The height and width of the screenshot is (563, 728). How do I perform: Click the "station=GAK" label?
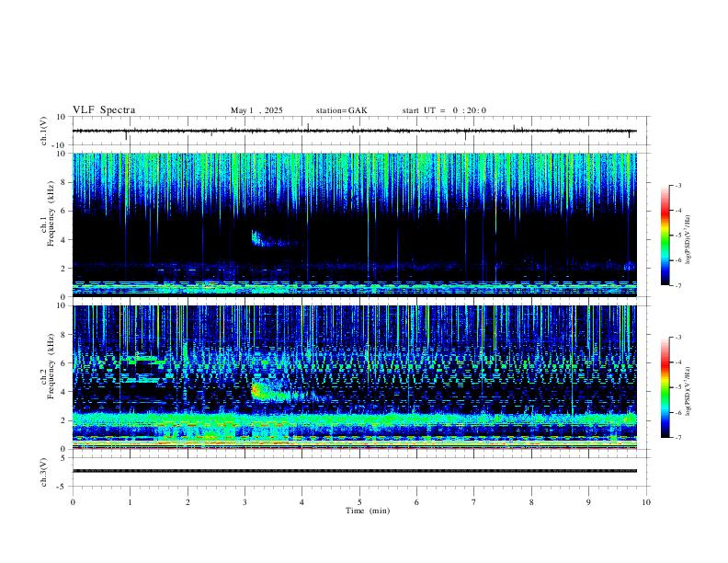point(341,110)
